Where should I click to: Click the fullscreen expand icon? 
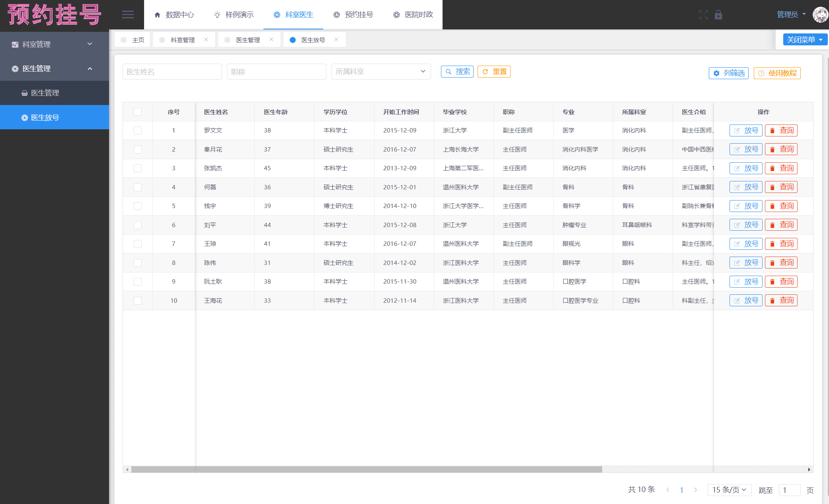(x=703, y=15)
